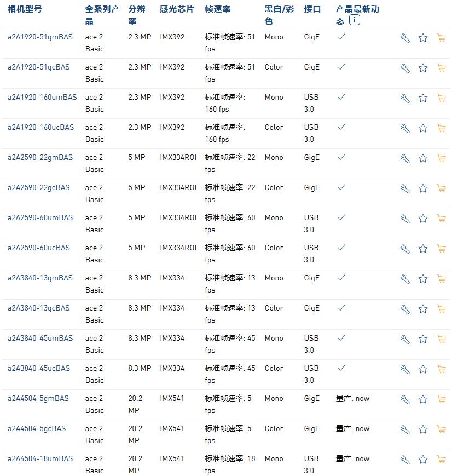Click the cart icon on a2A2590-22gcBAS row

tap(442, 188)
